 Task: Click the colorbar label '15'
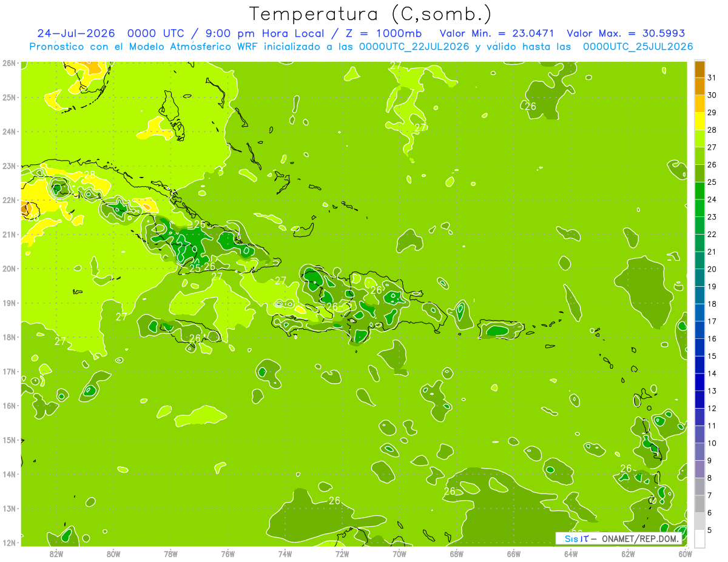pos(712,356)
